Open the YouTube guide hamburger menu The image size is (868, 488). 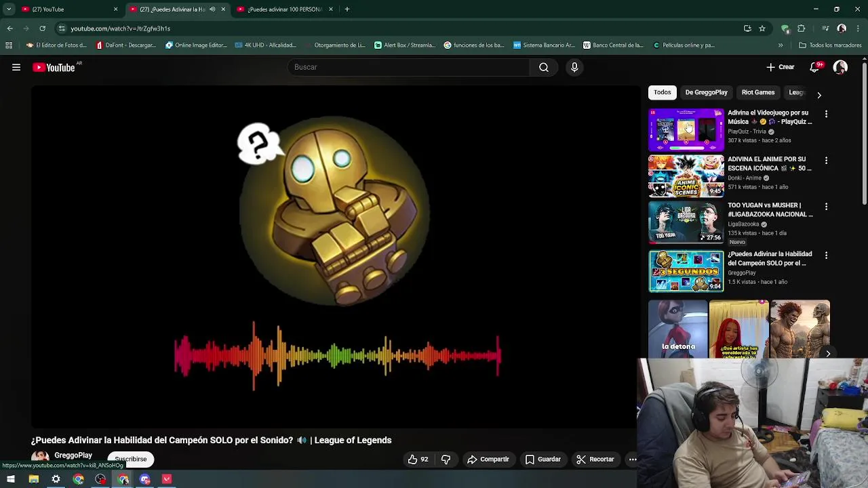pyautogui.click(x=16, y=67)
